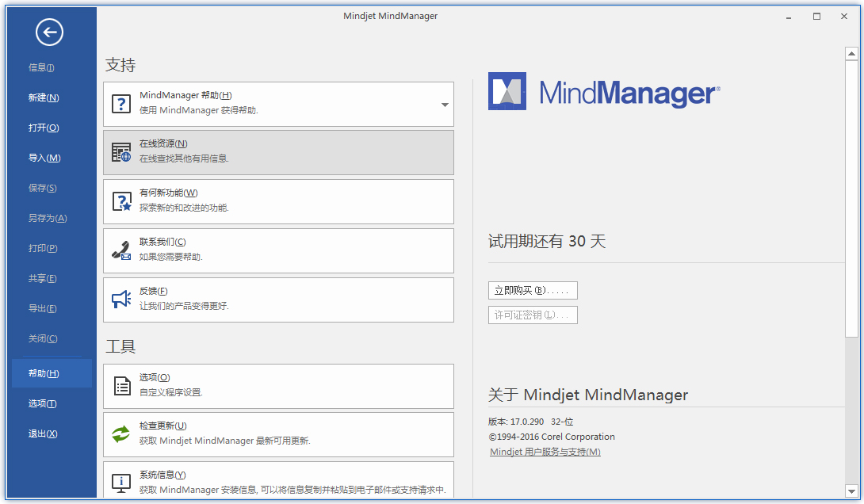Open the MindManager 帮助(H) card

278,104
